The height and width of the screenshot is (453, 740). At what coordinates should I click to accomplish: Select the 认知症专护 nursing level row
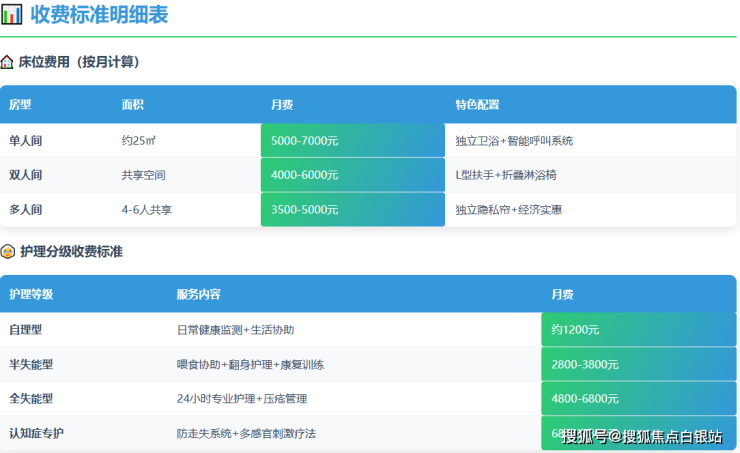(37, 433)
